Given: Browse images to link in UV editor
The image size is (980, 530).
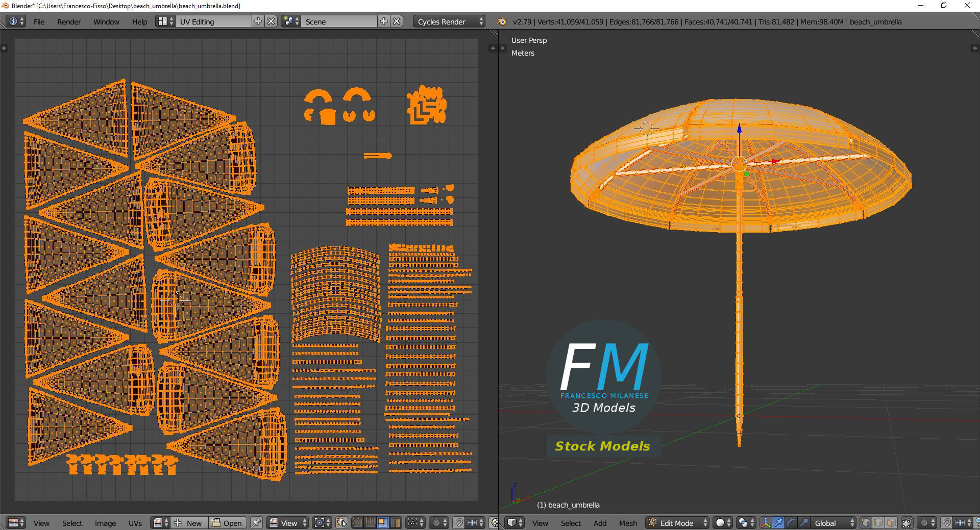Looking at the screenshot, I should pyautogui.click(x=160, y=523).
